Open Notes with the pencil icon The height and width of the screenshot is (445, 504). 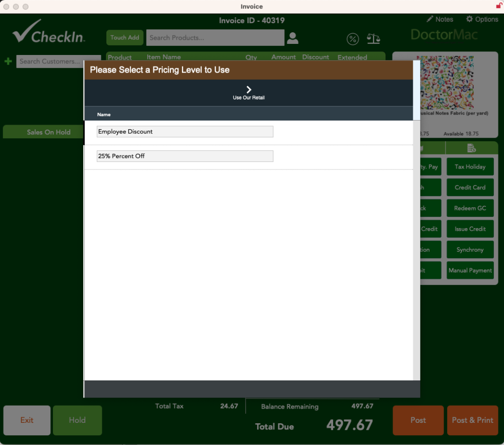pos(439,19)
